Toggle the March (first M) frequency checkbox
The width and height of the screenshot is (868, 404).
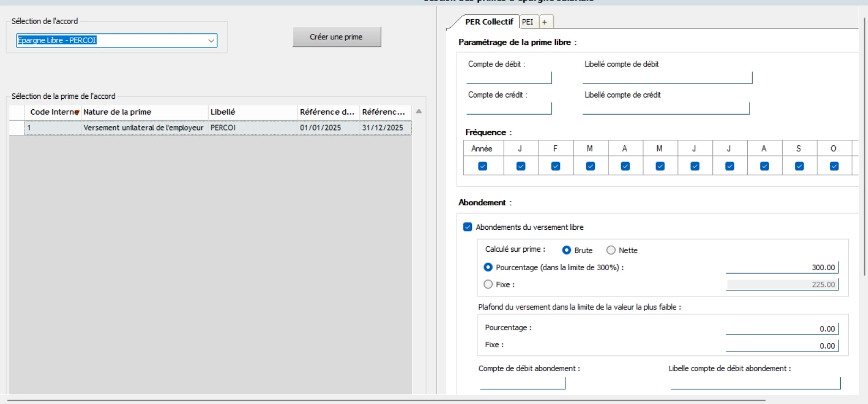(591, 166)
